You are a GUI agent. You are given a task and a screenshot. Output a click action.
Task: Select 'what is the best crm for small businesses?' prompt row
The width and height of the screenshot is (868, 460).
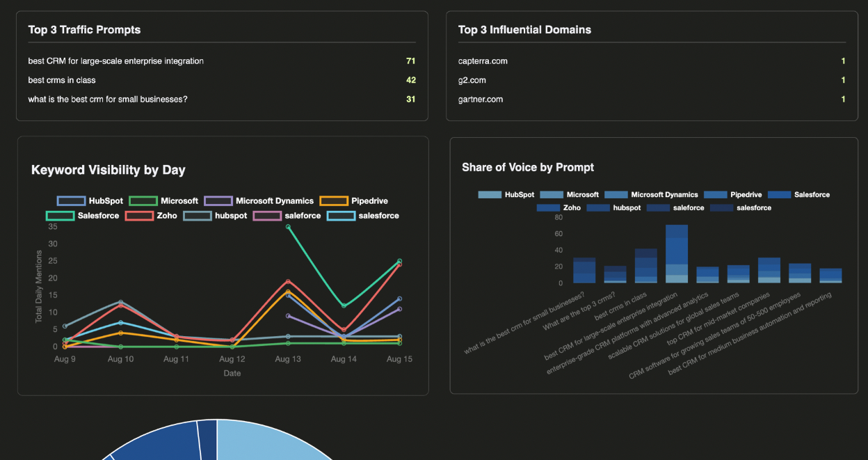[222, 100]
